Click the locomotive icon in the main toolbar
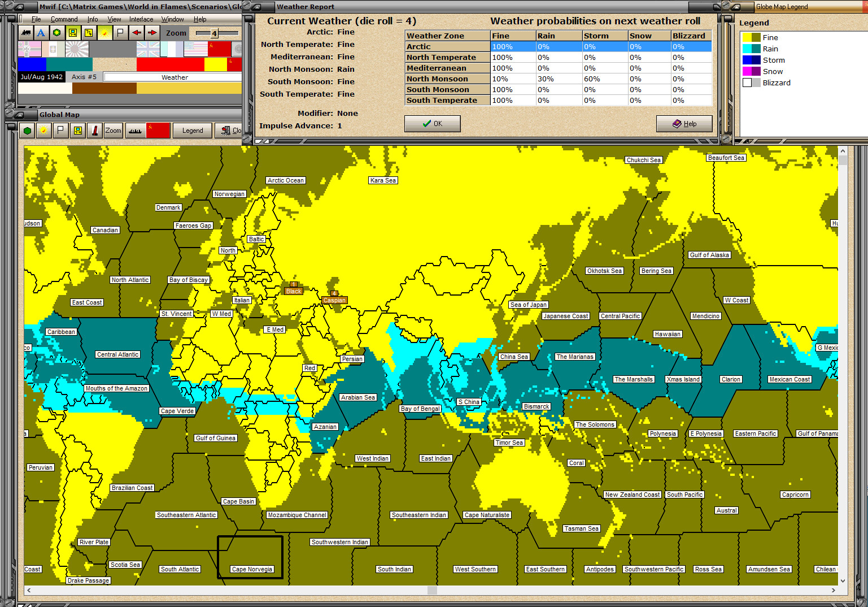The image size is (868, 607). (x=25, y=33)
